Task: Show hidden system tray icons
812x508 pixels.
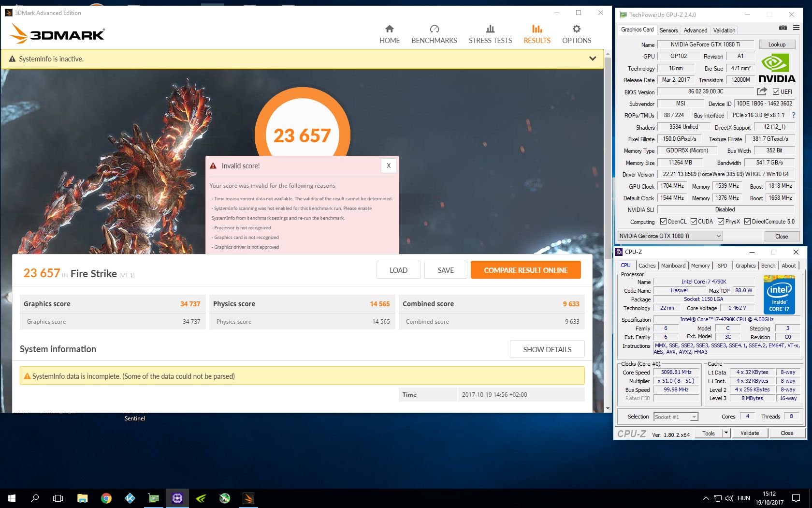Action: (706, 498)
